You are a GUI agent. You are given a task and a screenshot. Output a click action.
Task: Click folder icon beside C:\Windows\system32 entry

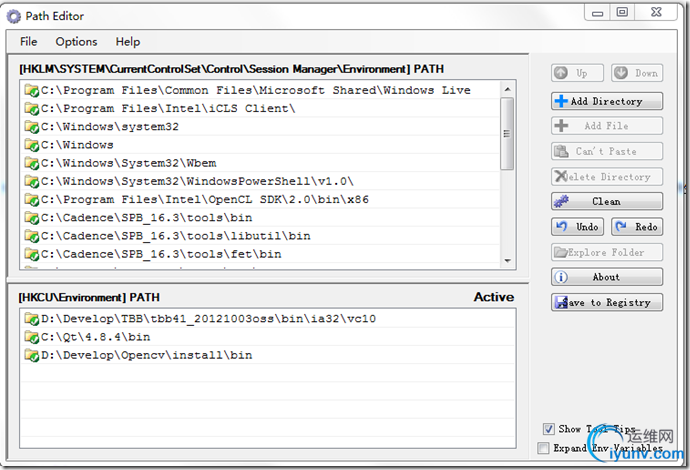point(32,127)
